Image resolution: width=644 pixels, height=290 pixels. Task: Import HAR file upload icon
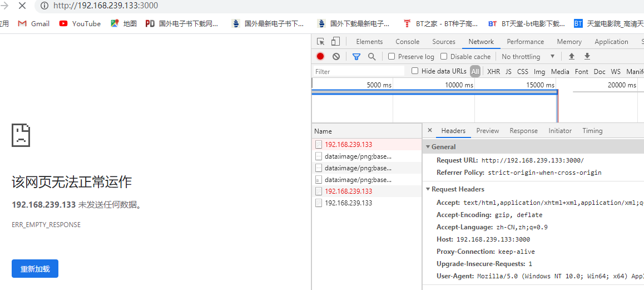pyautogui.click(x=571, y=56)
